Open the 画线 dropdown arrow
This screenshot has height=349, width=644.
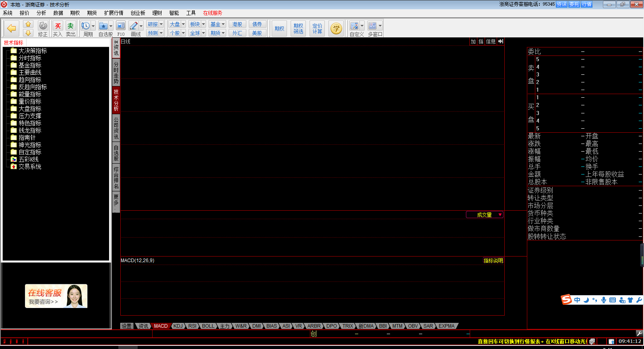[141, 26]
